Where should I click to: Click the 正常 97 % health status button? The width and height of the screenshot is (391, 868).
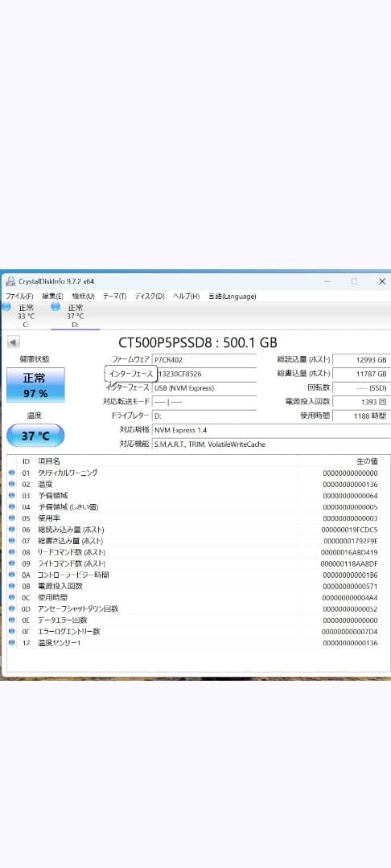point(35,385)
